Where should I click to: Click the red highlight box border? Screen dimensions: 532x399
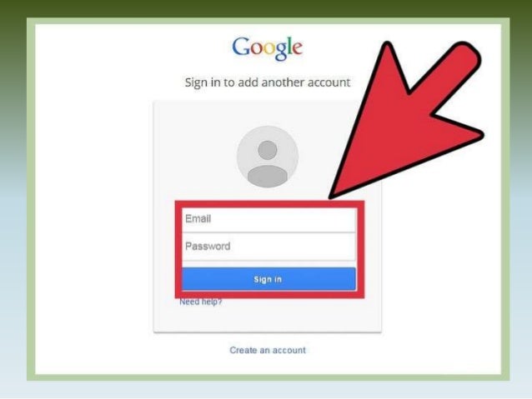(x=269, y=204)
